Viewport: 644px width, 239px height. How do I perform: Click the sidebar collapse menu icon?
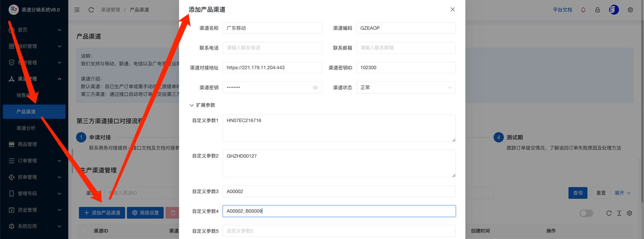tap(77, 10)
